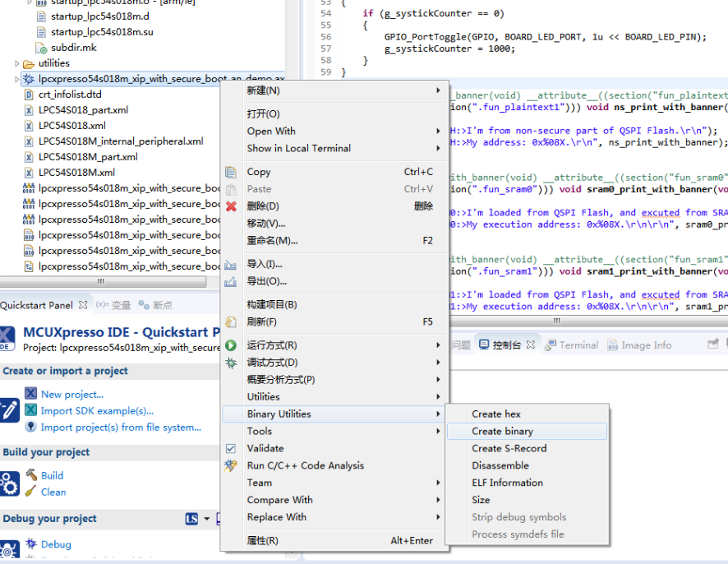Click the Import SDK example icon

30,409
